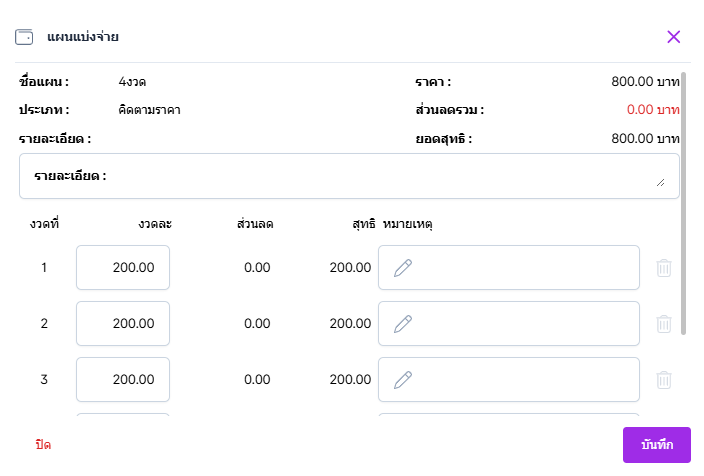The width and height of the screenshot is (704, 476).
Task: Click the red ปิด close link
Action: pos(43,445)
